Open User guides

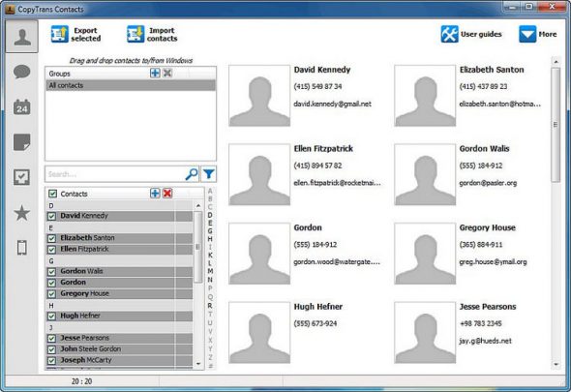pyautogui.click(x=471, y=34)
